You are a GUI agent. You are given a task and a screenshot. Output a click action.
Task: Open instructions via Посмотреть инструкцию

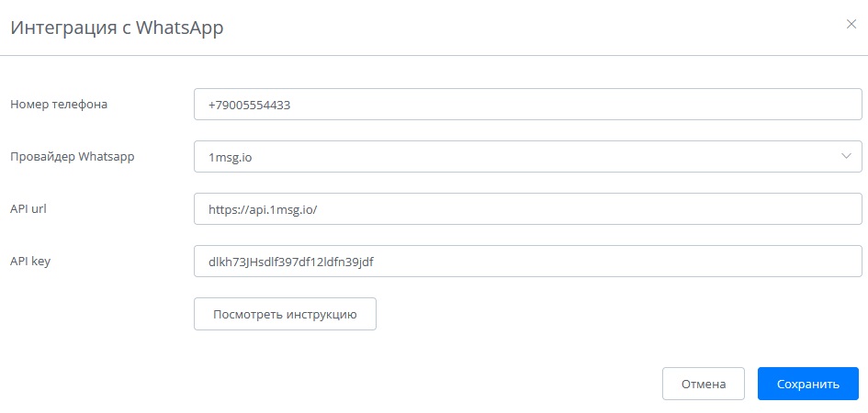point(285,314)
